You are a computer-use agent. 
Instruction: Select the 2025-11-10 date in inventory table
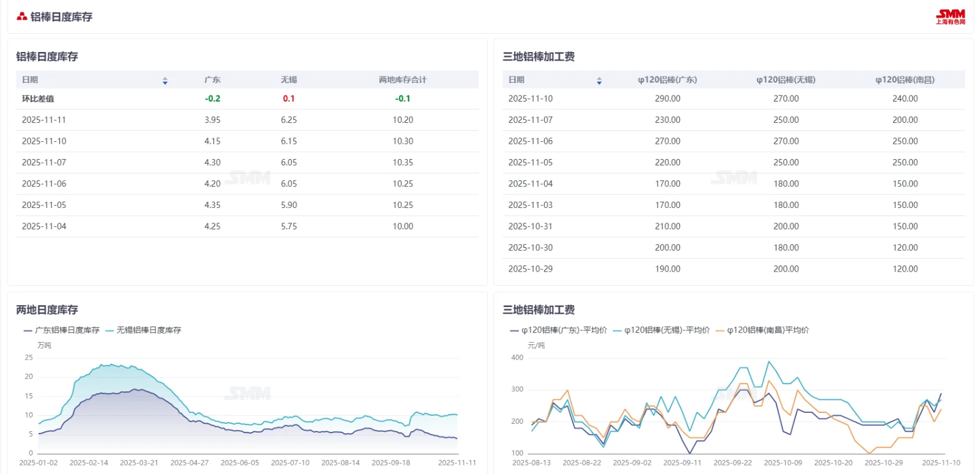[44, 141]
